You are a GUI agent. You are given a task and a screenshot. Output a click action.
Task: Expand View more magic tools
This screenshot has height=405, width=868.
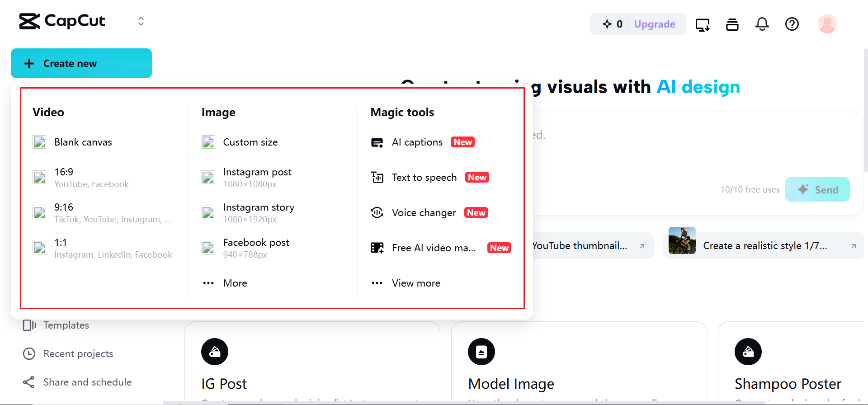pyautogui.click(x=415, y=283)
